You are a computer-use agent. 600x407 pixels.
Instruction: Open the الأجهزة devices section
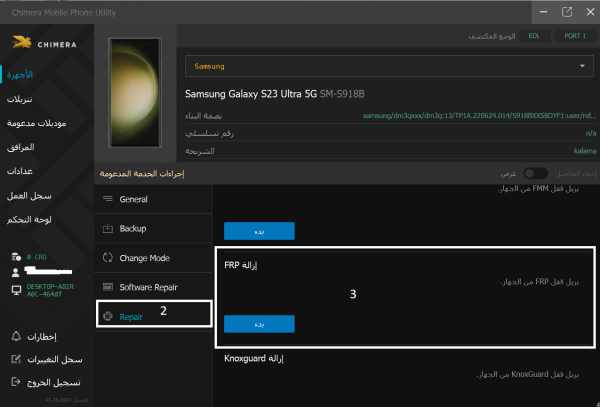(x=20, y=75)
